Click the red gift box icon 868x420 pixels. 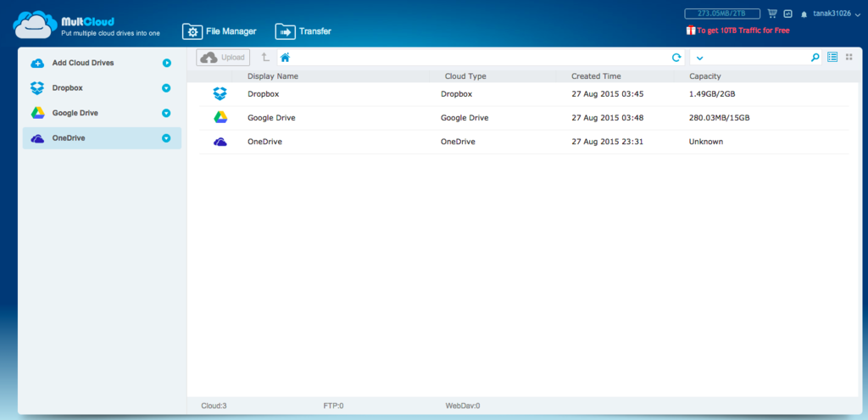(690, 31)
